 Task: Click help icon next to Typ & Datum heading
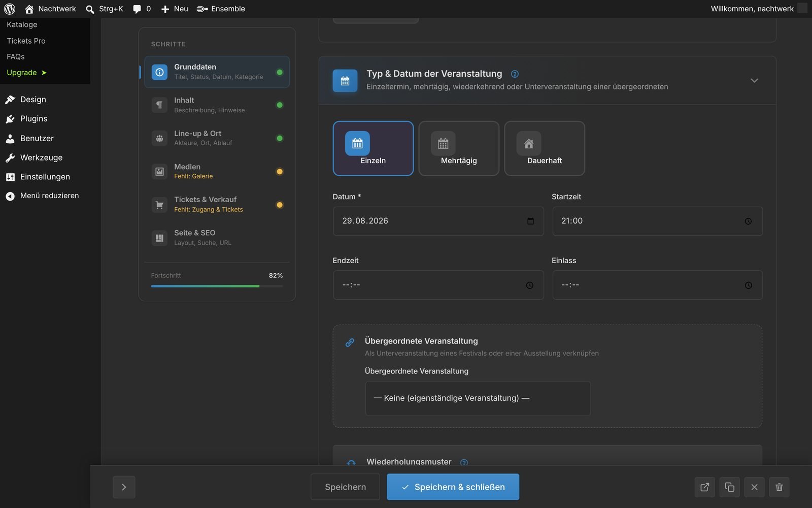click(x=515, y=74)
